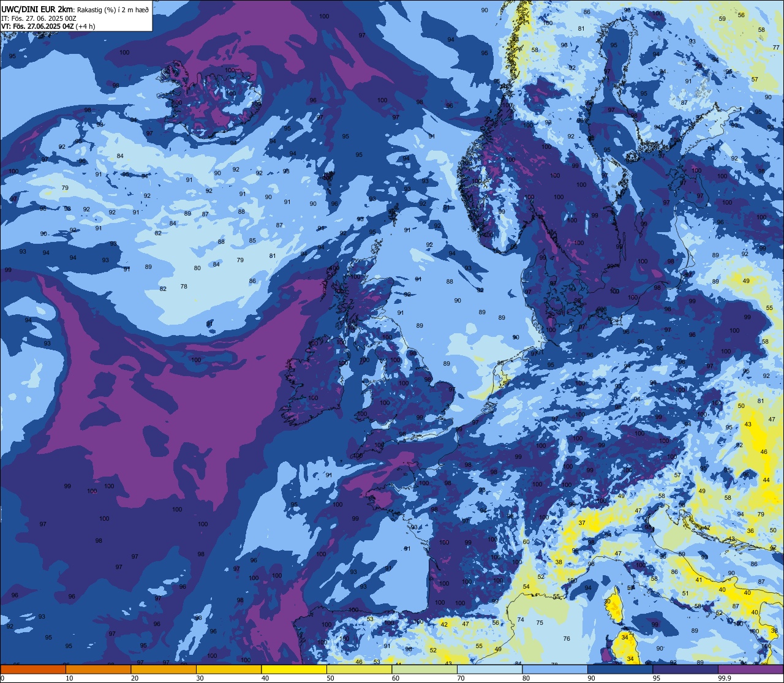Click the humidity value "77" on the map
Image resolution: width=784 pixels, height=683 pixels.
coord(777,48)
